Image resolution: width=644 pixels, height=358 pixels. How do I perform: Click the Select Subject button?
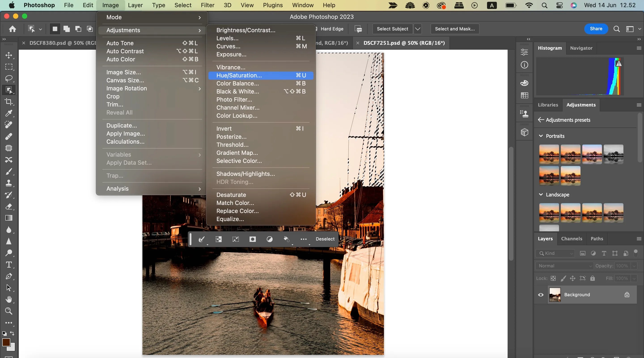click(x=392, y=29)
